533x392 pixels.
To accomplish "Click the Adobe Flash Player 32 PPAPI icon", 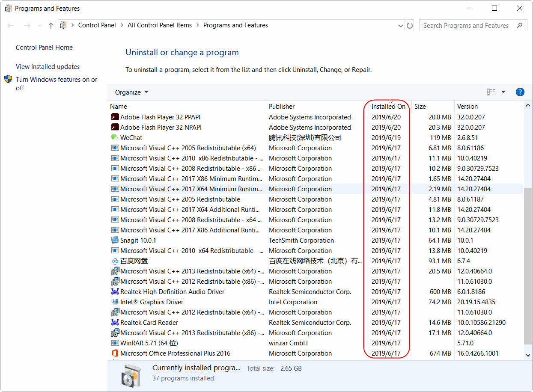I will (115, 117).
